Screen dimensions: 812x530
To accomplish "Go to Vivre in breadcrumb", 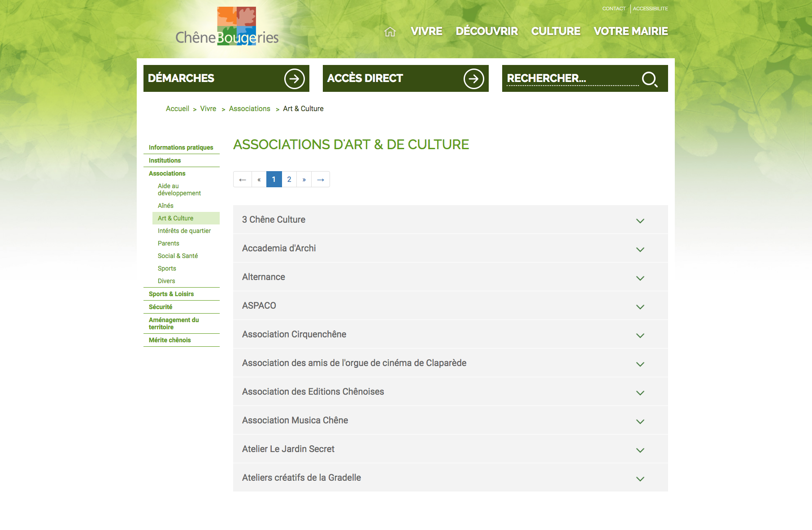I will [x=208, y=109].
